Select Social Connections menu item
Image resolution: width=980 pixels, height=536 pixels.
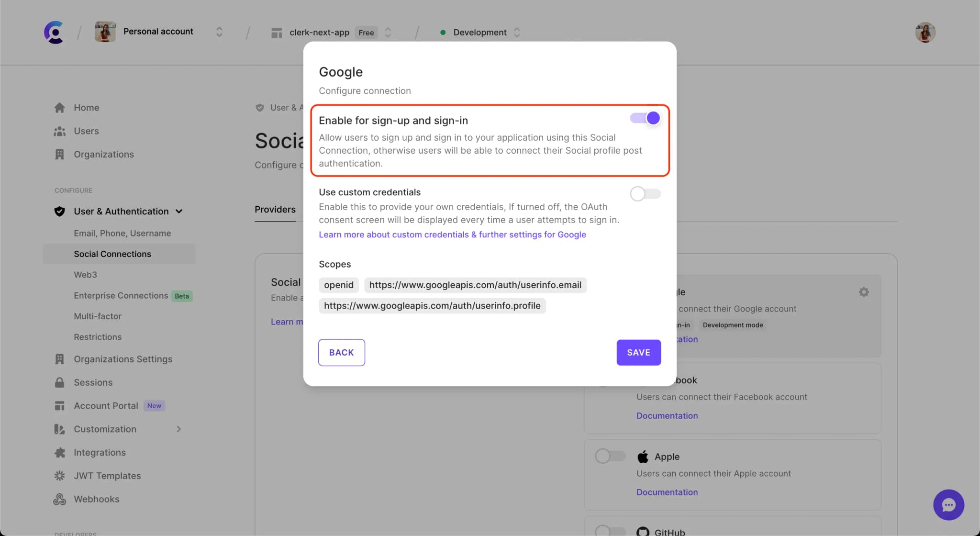pos(112,254)
